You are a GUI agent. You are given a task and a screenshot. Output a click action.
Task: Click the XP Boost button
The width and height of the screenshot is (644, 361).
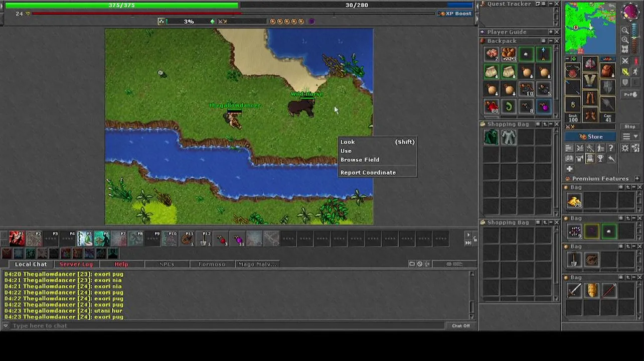tap(455, 14)
